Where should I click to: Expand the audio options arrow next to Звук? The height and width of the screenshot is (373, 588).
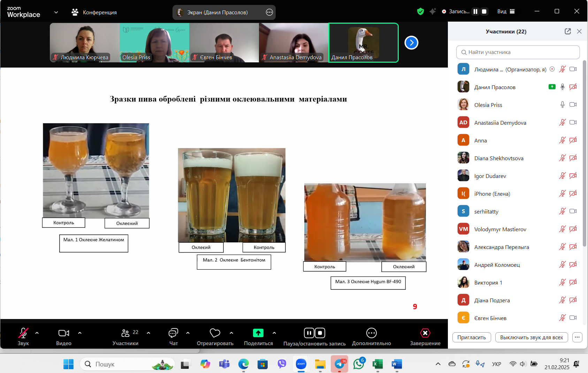[37, 333]
